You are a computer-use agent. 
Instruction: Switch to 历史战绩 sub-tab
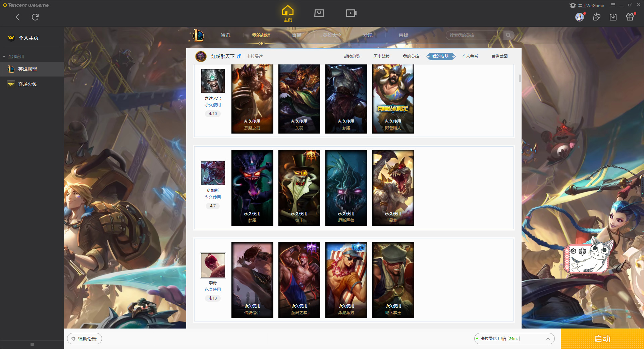click(x=381, y=56)
